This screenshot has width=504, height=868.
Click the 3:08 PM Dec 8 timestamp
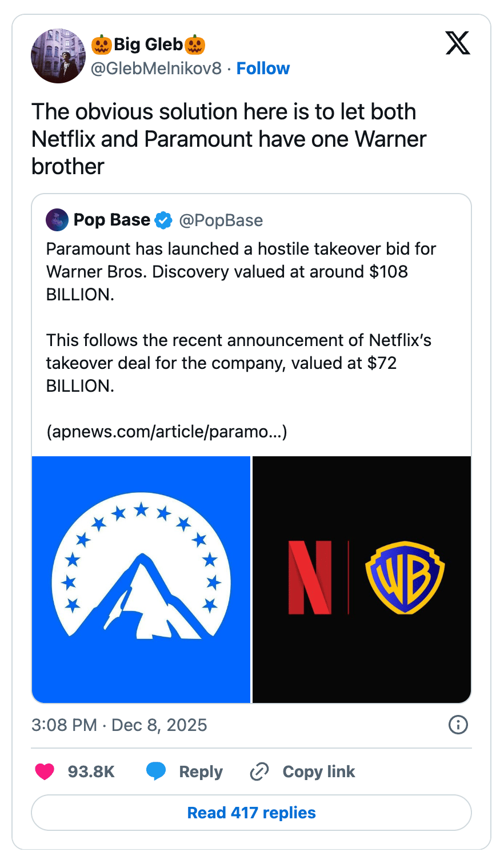tap(119, 725)
